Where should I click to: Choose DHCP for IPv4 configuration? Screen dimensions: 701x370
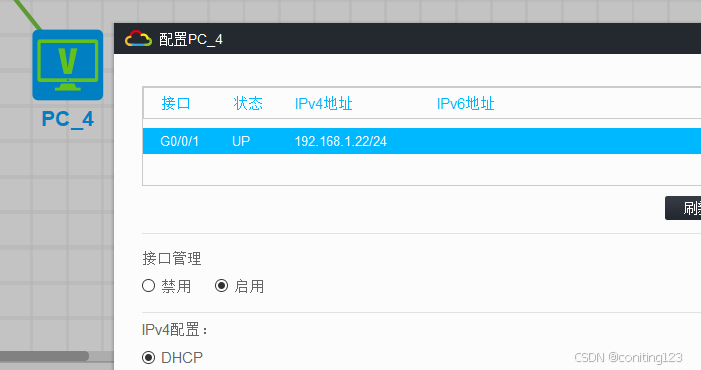pyautogui.click(x=148, y=357)
